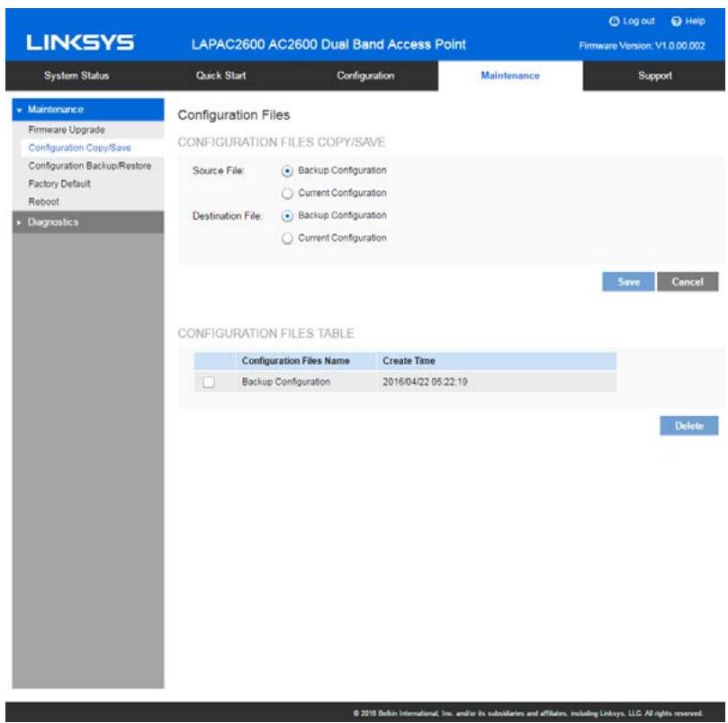This screenshot has width=728, height=723.
Task: Expand the Diagnostics sidebar section arrow
Action: 19,222
